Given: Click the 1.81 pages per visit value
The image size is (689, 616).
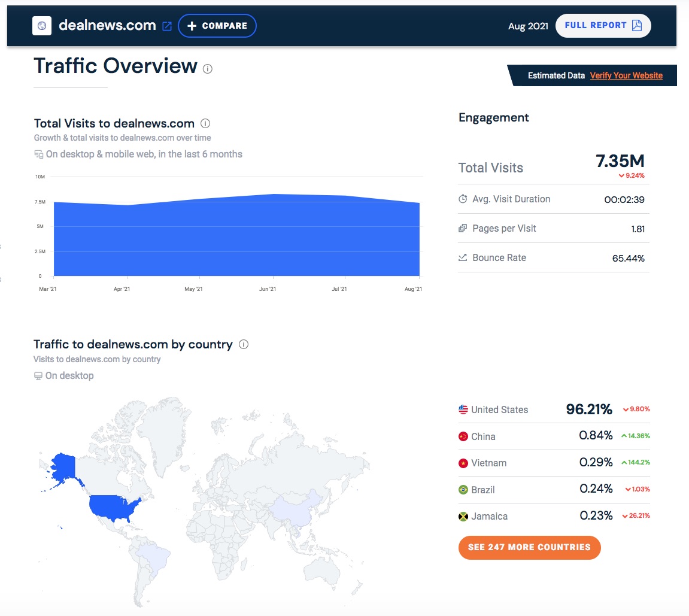Looking at the screenshot, I should [x=638, y=229].
